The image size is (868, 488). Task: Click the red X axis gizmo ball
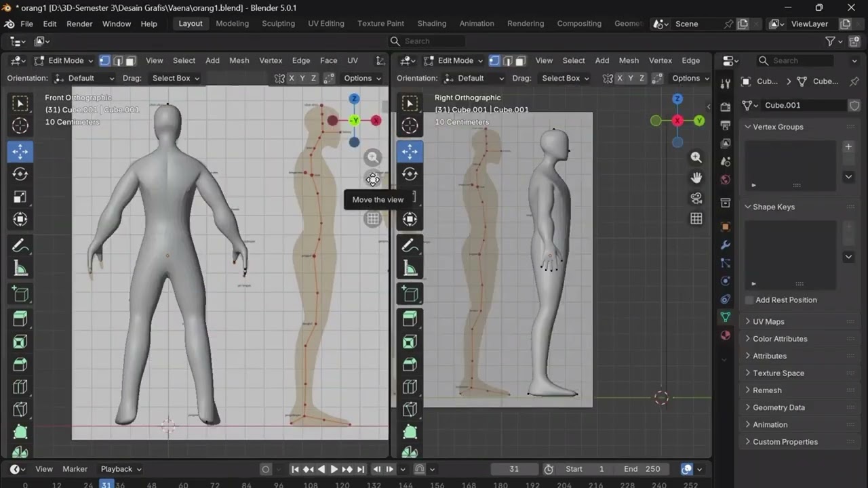pos(376,121)
